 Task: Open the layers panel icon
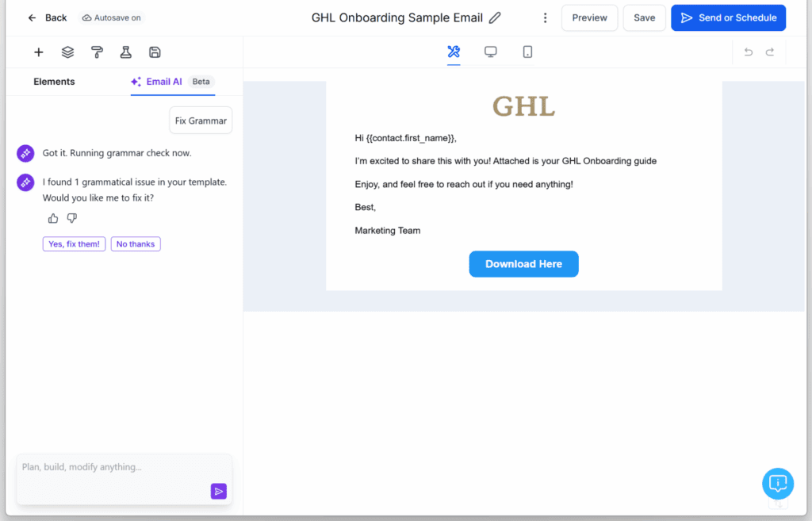coord(67,52)
